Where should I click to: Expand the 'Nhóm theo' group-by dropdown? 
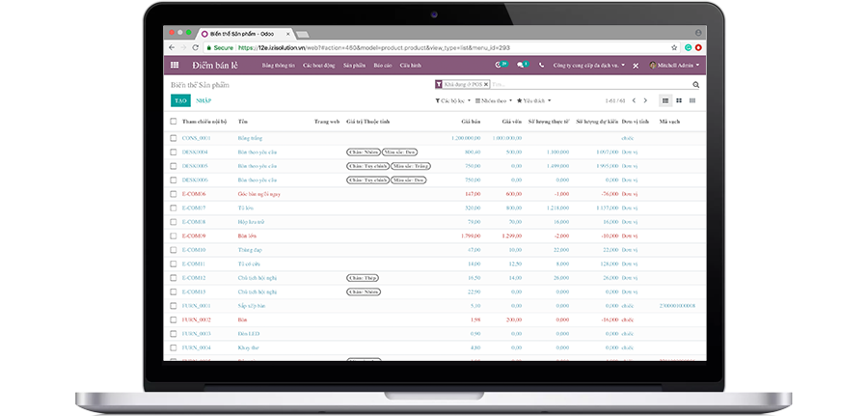494,100
